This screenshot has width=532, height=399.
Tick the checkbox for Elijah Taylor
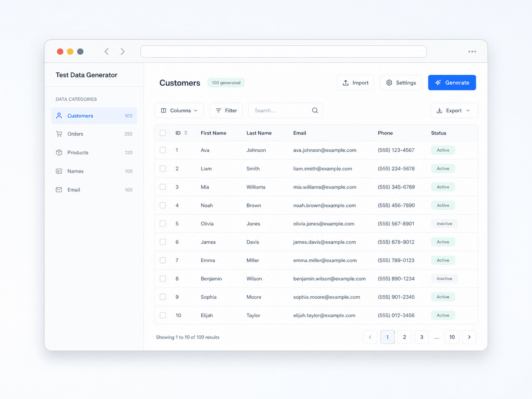click(x=163, y=315)
